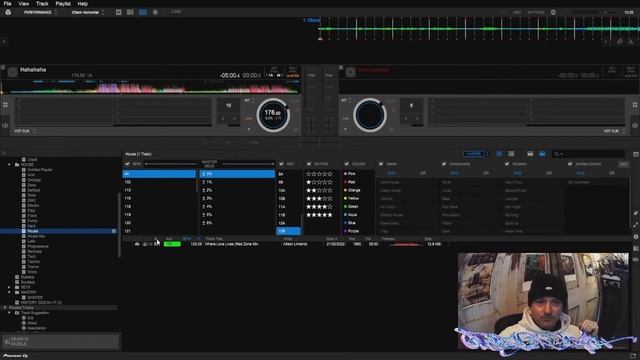Click the second panel layout icon in top toolbar
Viewport: 640px width, 360px height.
click(130, 12)
